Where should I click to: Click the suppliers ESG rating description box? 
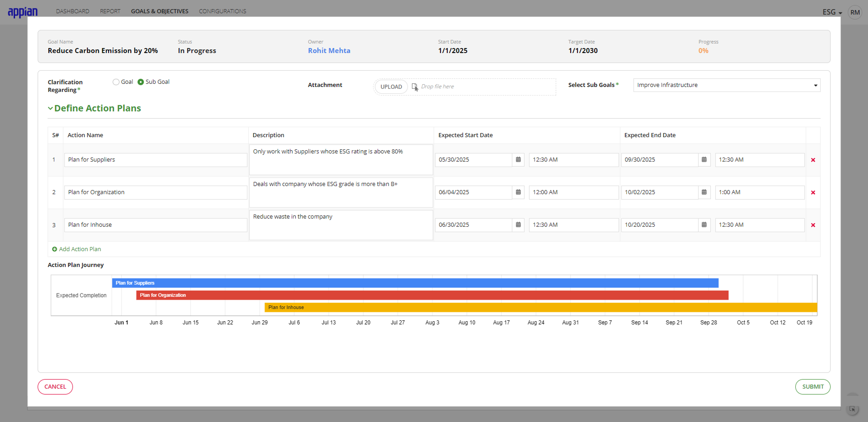341,160
